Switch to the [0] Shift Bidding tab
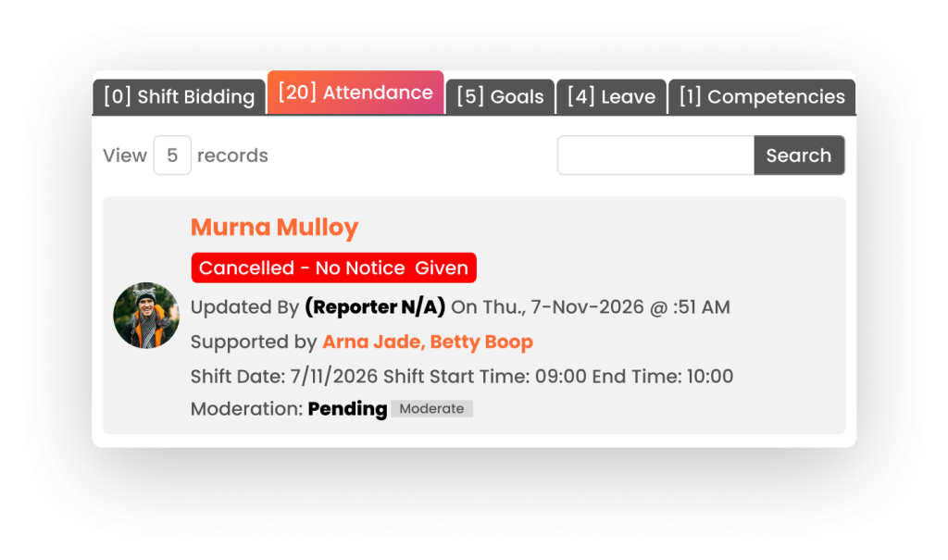The image size is (948, 560). (x=178, y=93)
